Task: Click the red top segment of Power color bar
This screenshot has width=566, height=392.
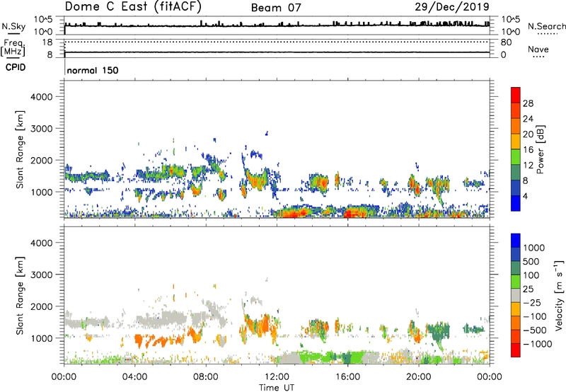Action: point(516,95)
